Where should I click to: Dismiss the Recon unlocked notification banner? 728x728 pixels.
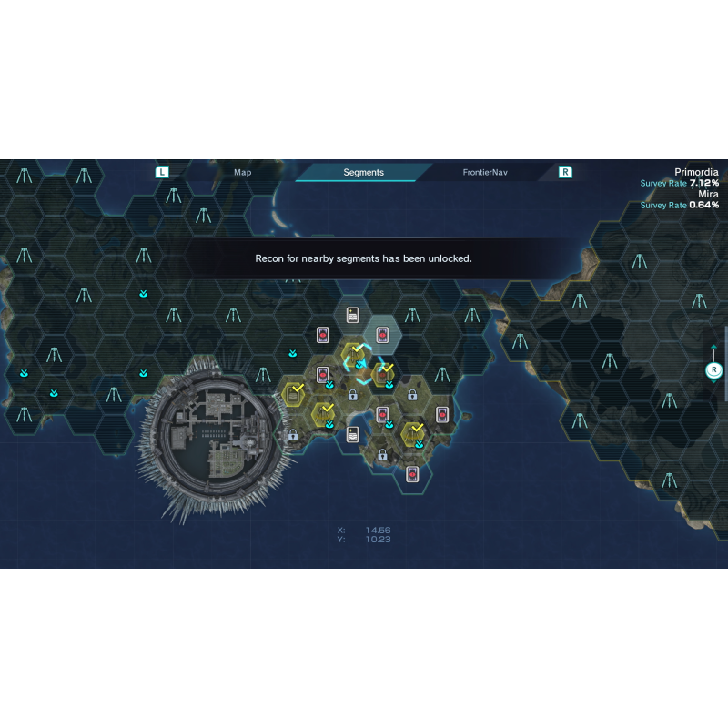pyautogui.click(x=363, y=258)
